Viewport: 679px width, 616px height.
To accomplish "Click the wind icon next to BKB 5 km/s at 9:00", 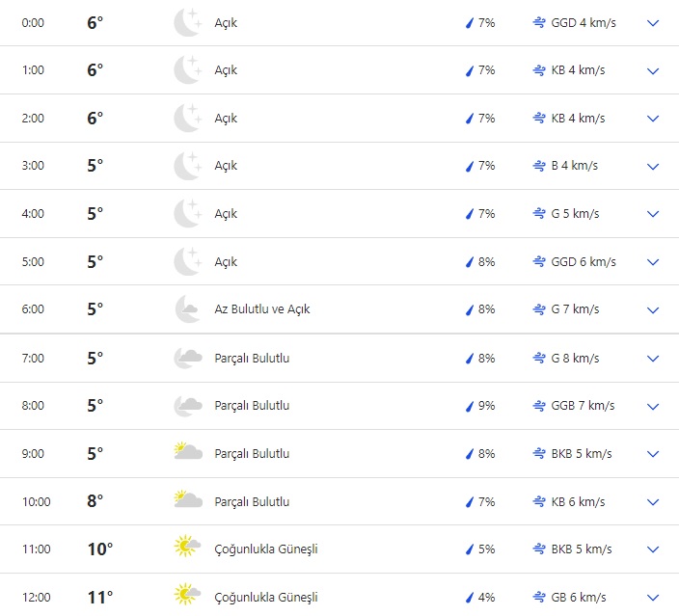I will pyautogui.click(x=539, y=453).
